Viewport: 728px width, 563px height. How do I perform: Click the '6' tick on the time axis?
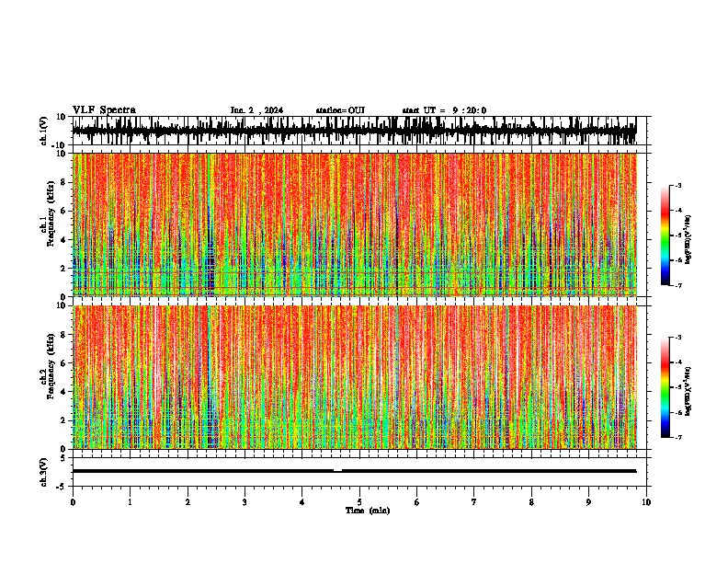point(417,502)
